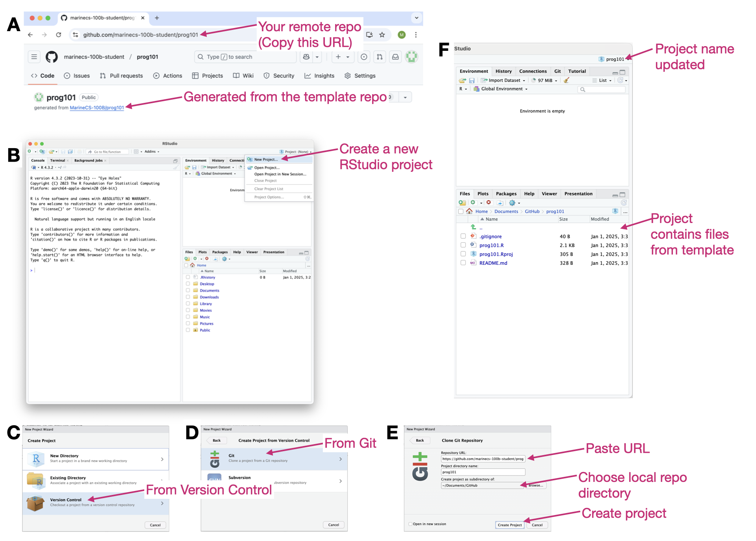Click the home icon in panel F path bar
This screenshot has height=541, width=756.
tap(469, 211)
